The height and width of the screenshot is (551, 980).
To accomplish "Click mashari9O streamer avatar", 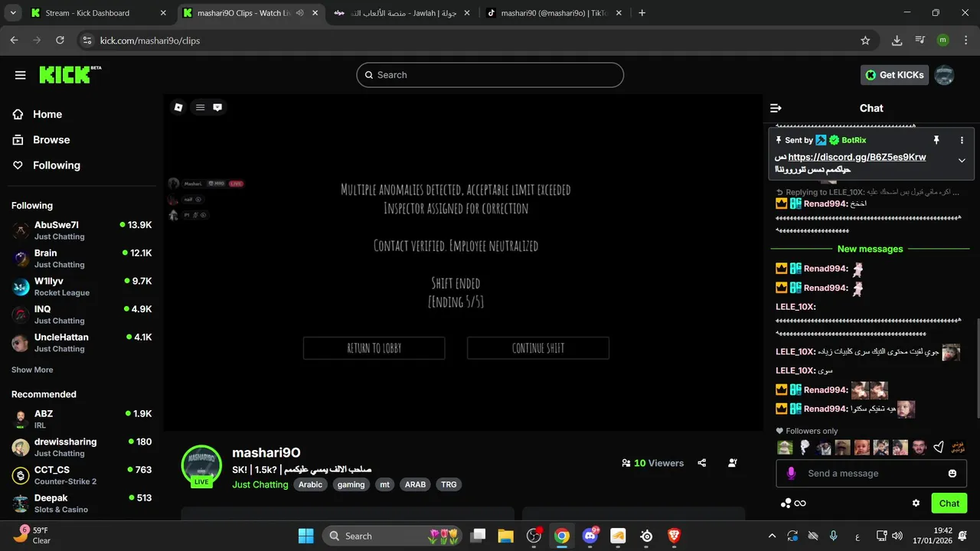I will tap(201, 464).
